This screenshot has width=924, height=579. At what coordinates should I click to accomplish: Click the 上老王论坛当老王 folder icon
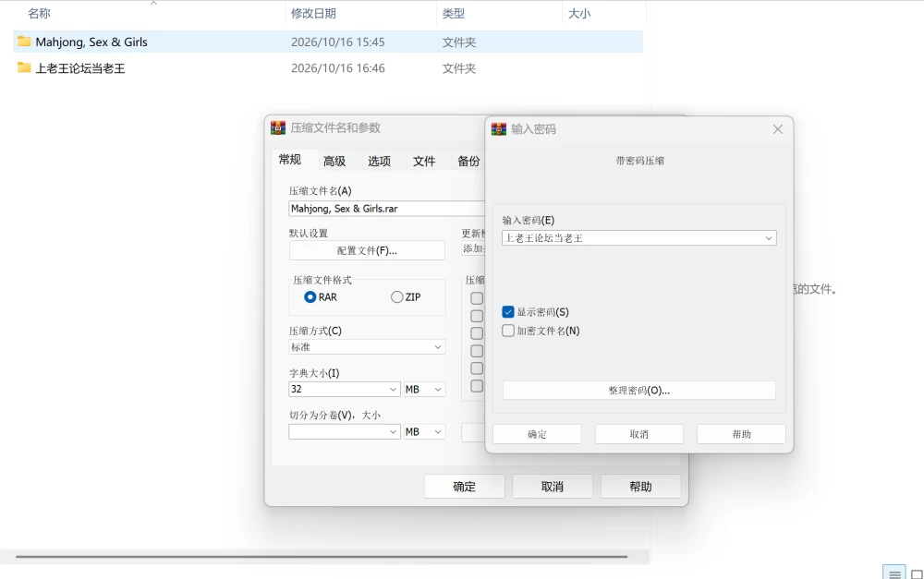(x=24, y=67)
